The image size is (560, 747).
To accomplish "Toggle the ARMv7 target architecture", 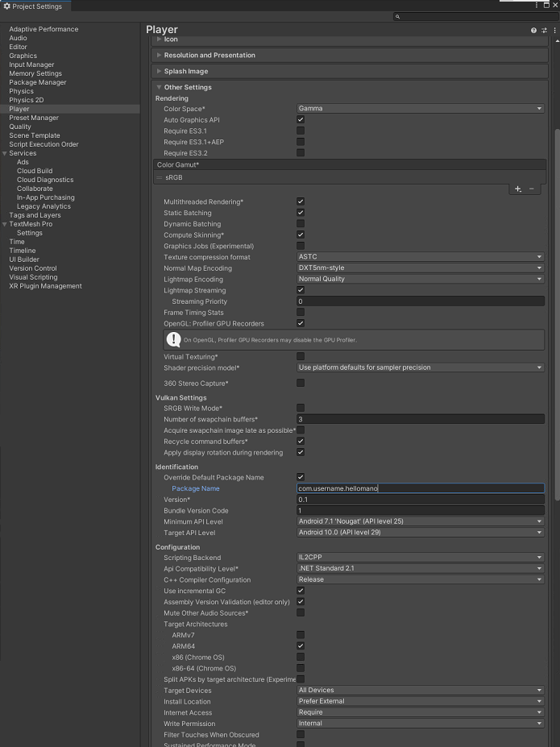I will 301,635.
